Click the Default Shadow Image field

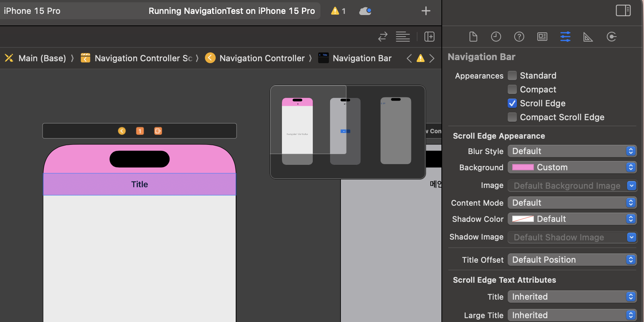click(567, 237)
